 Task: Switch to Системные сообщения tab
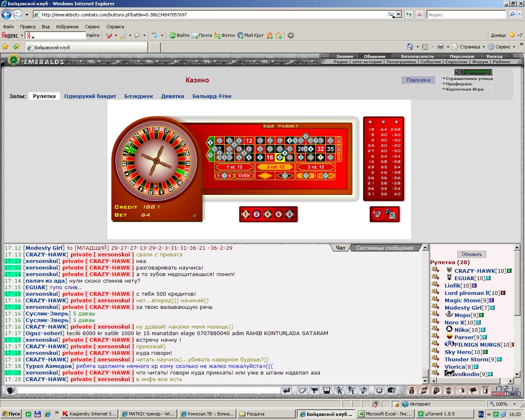click(385, 248)
